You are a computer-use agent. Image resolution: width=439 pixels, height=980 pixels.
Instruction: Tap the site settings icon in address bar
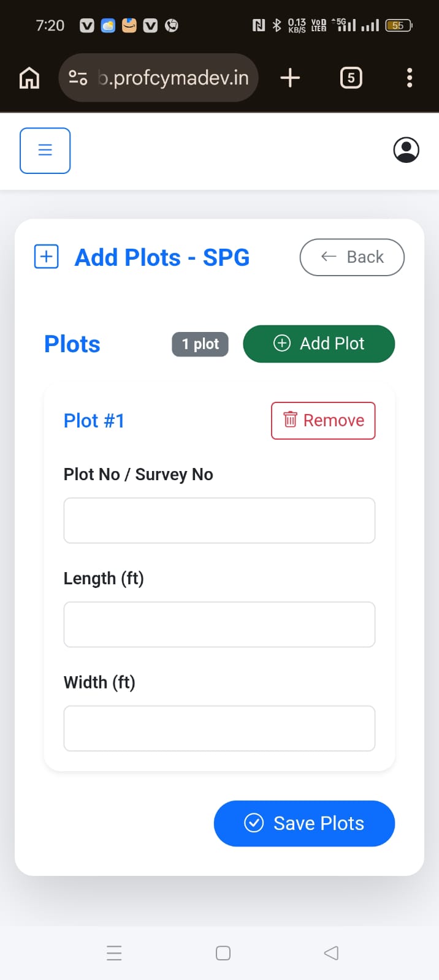pyautogui.click(x=78, y=78)
